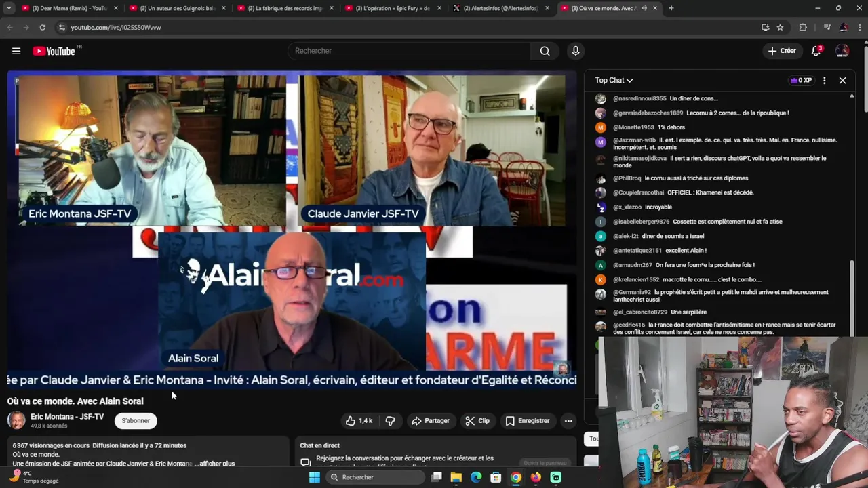Viewport: 868px width, 488px height.
Task: Switch to L'opération Epic Fury tab
Action: (x=392, y=8)
